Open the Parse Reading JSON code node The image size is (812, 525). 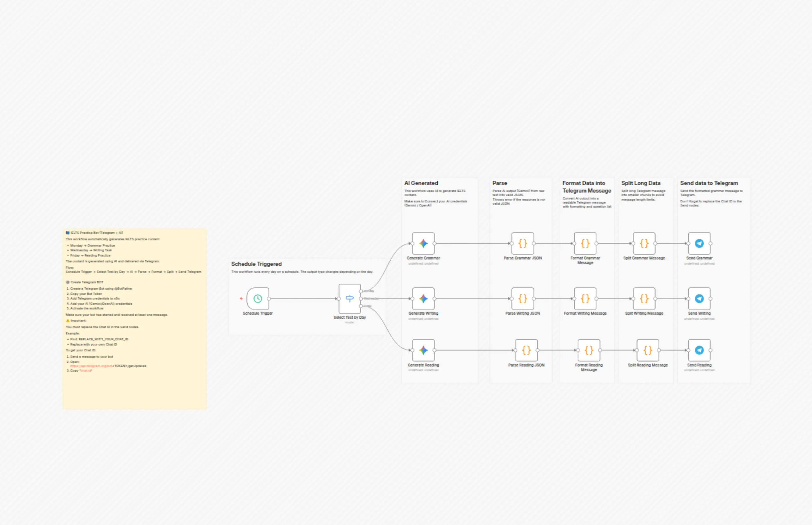[x=526, y=350]
